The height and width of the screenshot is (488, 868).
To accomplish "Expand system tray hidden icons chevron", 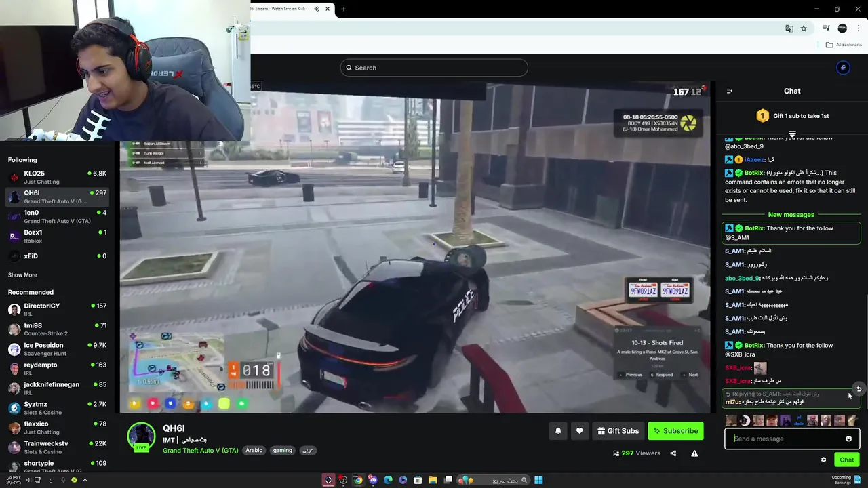I will [x=85, y=480].
